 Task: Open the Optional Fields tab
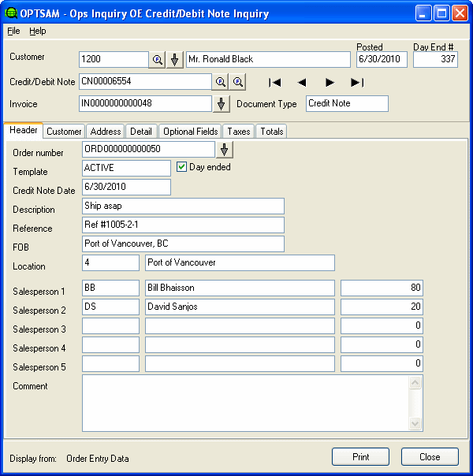[190, 132]
